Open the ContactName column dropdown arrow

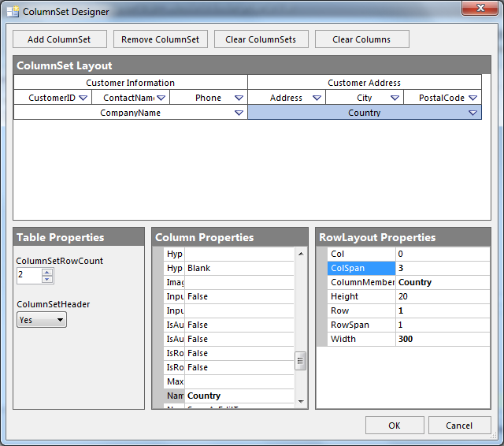click(x=161, y=98)
